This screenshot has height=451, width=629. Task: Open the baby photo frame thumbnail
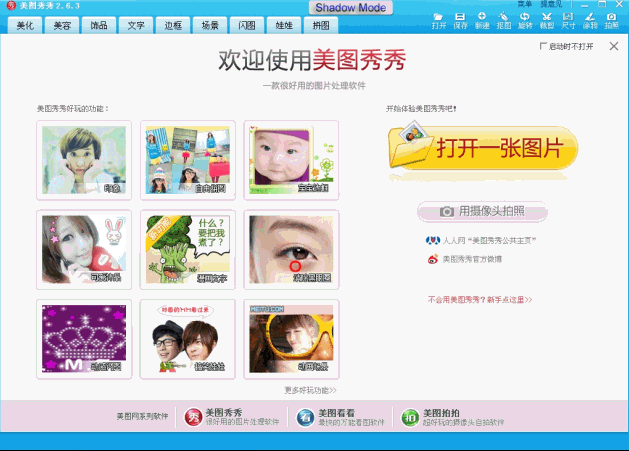click(291, 160)
